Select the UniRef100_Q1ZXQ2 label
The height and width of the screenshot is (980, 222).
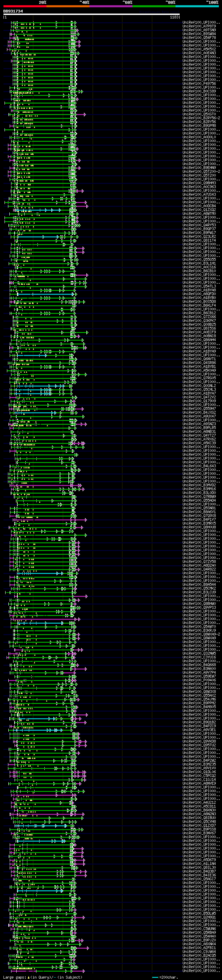point(199,210)
